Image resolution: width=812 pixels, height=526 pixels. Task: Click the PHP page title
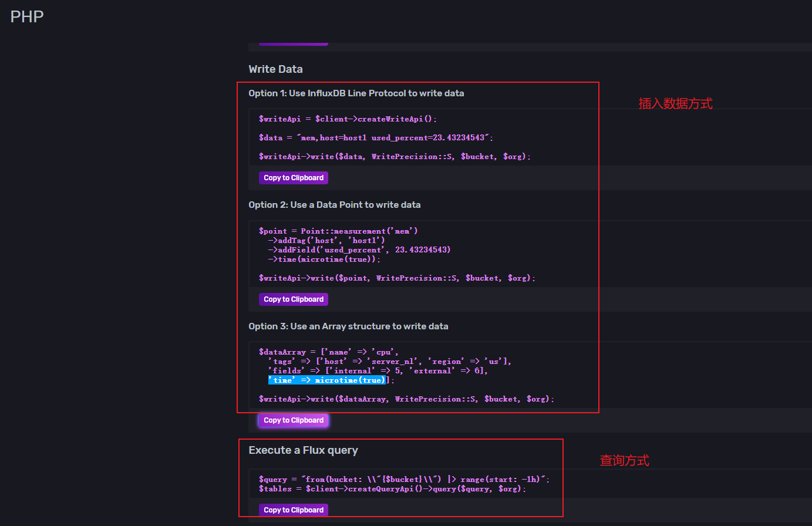(26, 16)
